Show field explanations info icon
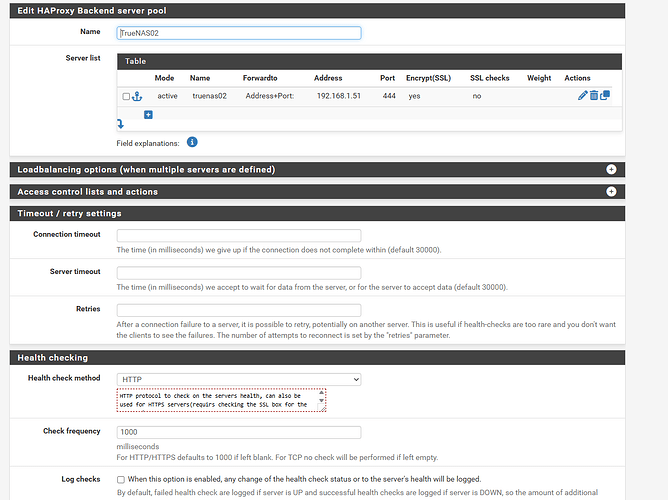 click(192, 143)
